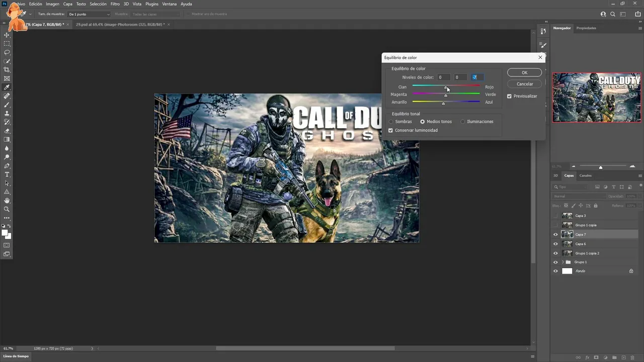
Task: Lock all icon in Capas panel
Action: coord(596,206)
